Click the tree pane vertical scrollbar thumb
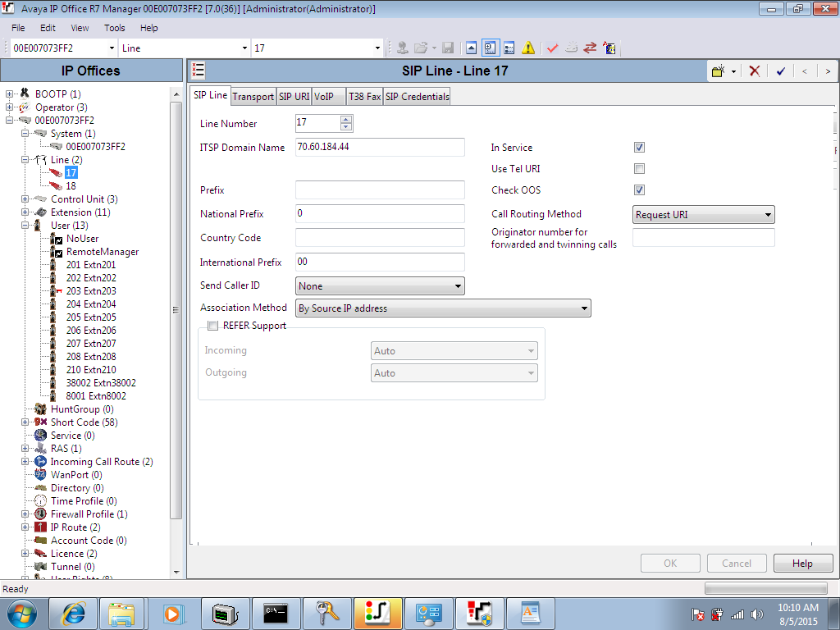This screenshot has width=840, height=630. [x=176, y=309]
